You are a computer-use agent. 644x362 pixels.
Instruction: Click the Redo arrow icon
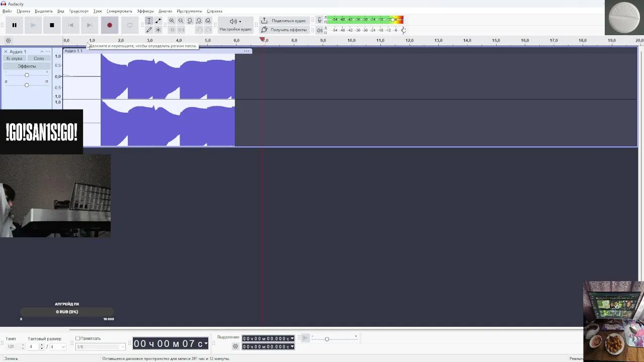click(x=208, y=30)
